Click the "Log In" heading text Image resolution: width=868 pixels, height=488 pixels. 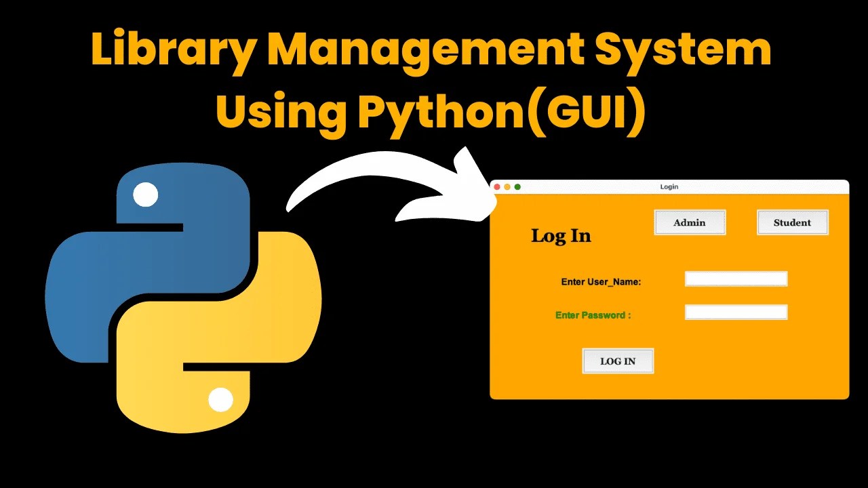(561, 236)
